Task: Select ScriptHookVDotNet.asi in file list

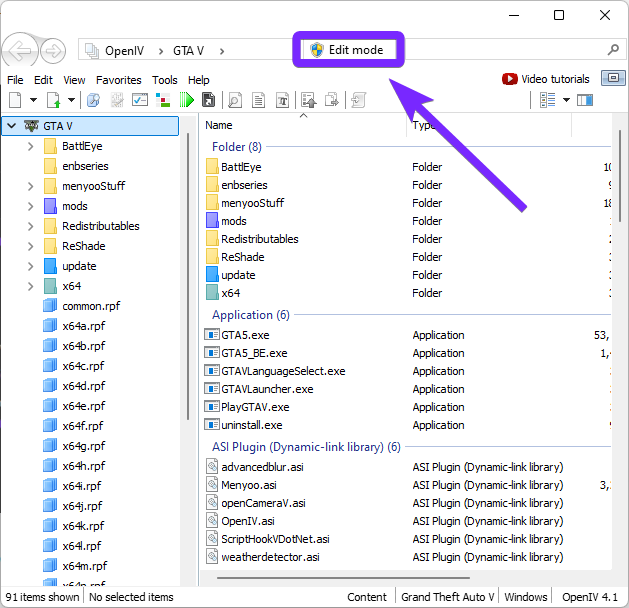Action: tap(275, 539)
